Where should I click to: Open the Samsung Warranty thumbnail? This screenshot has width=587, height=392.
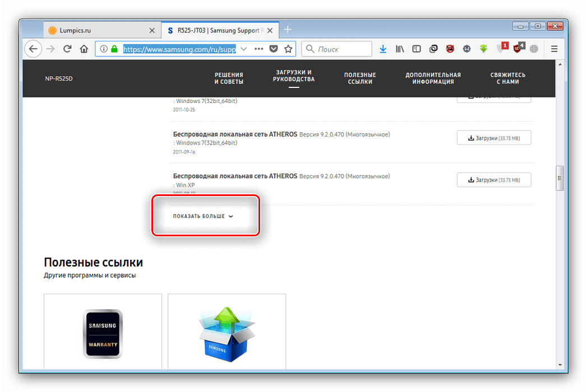coord(103,334)
